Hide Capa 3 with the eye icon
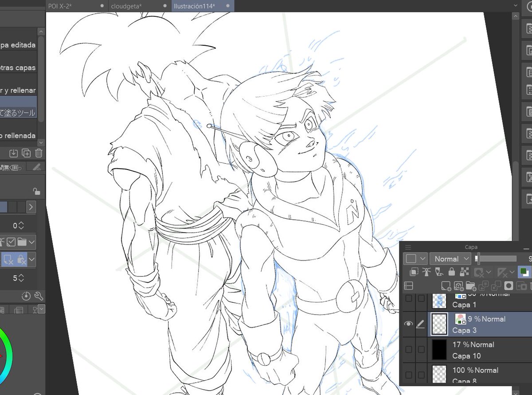The height and width of the screenshot is (395, 532). (x=409, y=324)
